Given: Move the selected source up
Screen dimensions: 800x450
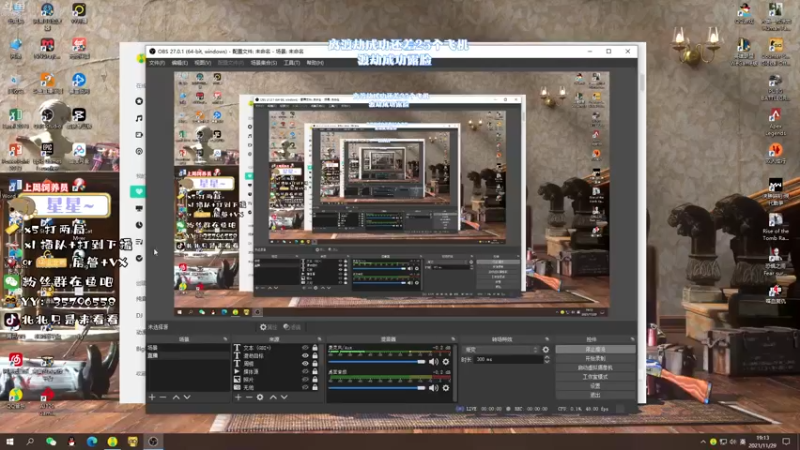Looking at the screenshot, I should (273, 397).
